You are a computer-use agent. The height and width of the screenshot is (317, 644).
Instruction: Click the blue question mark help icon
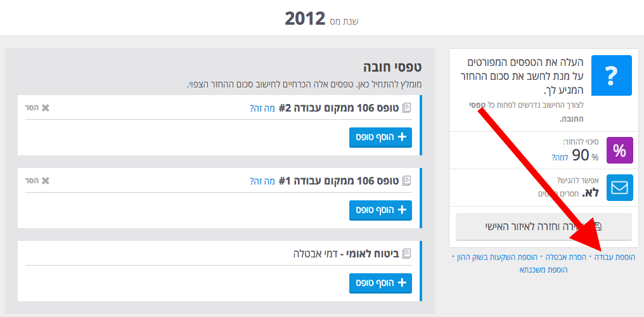tap(611, 75)
